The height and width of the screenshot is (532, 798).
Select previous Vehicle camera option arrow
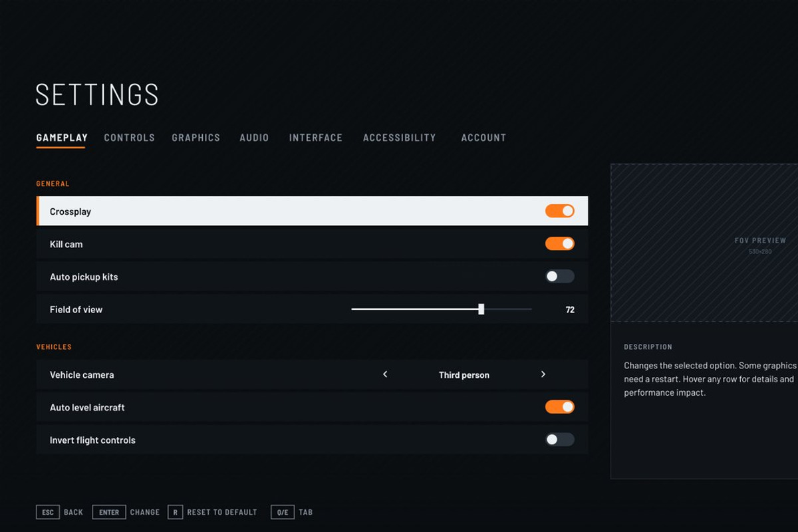click(x=385, y=374)
